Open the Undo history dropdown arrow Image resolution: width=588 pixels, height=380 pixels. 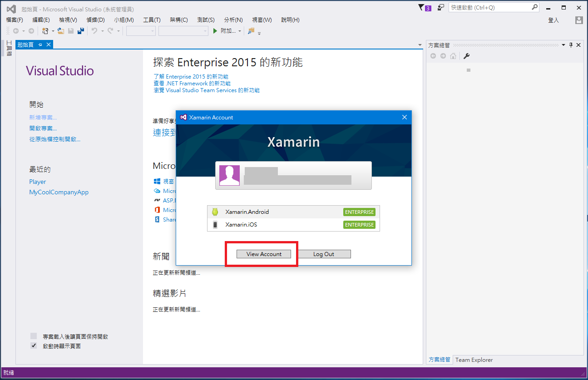pyautogui.click(x=102, y=31)
